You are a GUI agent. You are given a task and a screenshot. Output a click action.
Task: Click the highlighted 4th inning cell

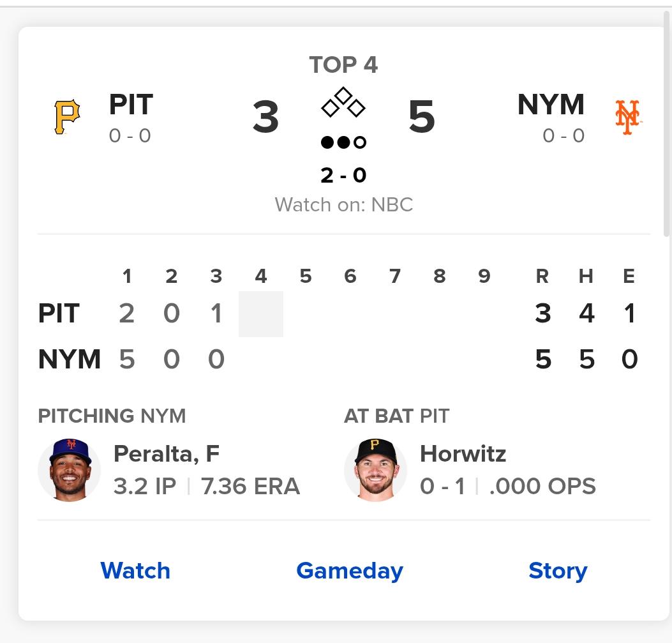click(x=260, y=314)
